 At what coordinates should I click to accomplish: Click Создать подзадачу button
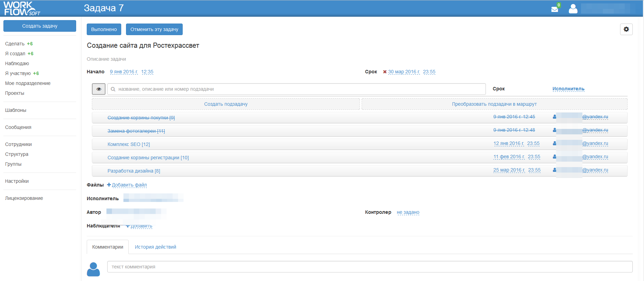226,104
